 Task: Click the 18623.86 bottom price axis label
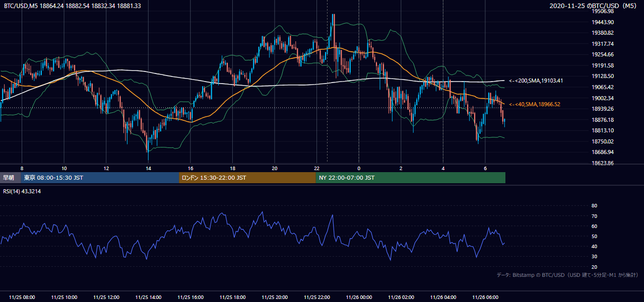603,164
